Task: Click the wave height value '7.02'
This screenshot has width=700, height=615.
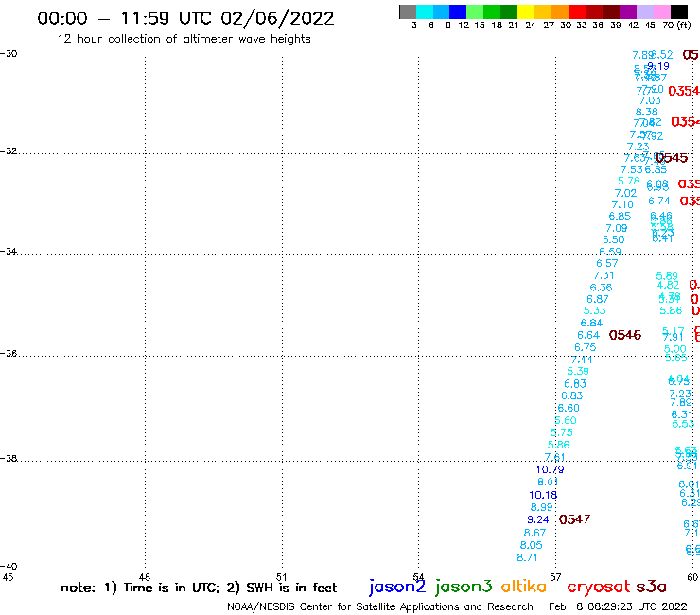Action: (x=625, y=193)
